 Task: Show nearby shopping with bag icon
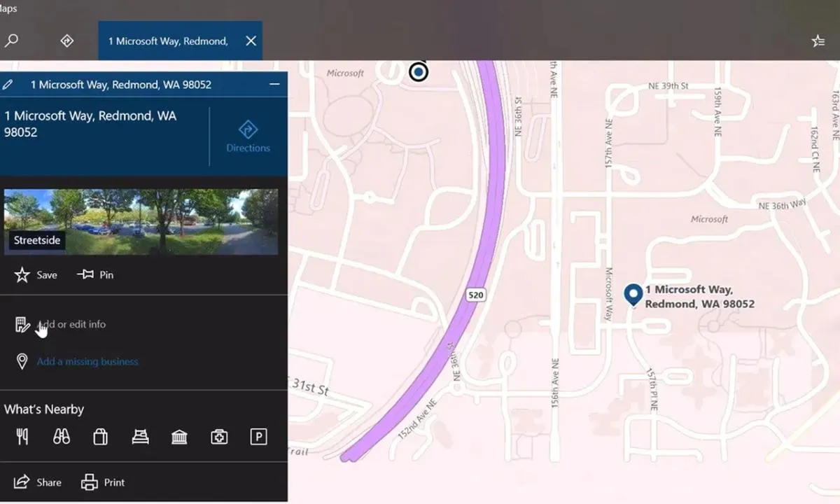(x=101, y=437)
